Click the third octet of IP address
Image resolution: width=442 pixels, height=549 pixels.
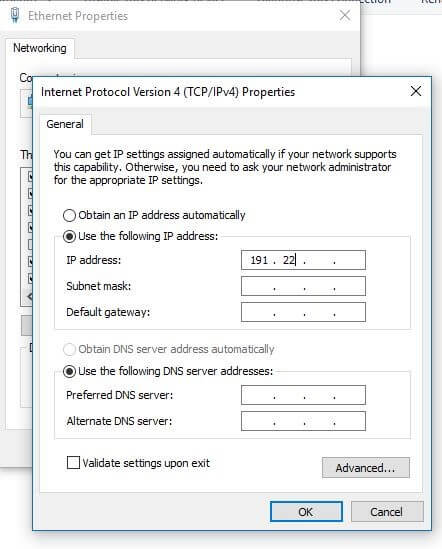pos(319,260)
